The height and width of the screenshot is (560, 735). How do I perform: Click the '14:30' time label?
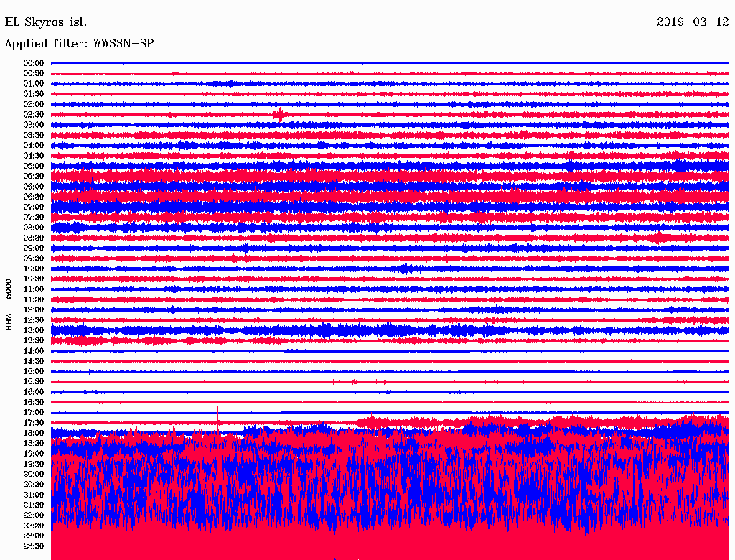(x=34, y=361)
